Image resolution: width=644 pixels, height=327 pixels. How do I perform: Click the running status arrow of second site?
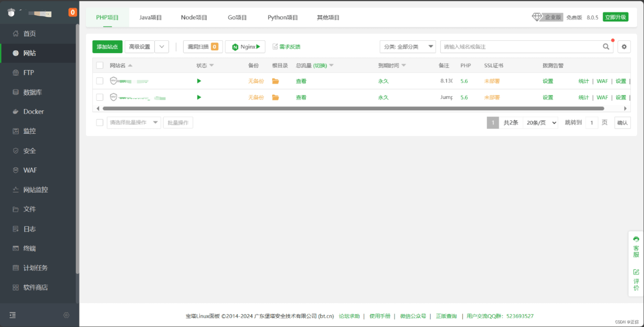pyautogui.click(x=199, y=97)
